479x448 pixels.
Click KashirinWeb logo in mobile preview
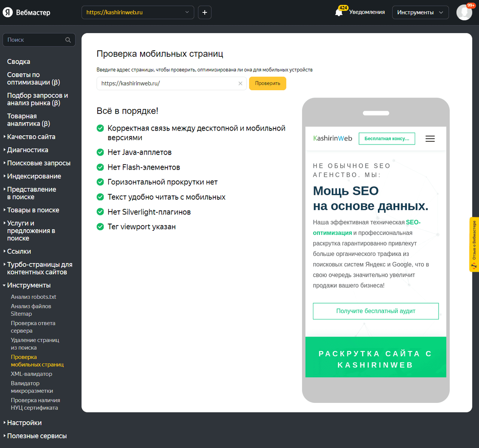click(x=333, y=138)
